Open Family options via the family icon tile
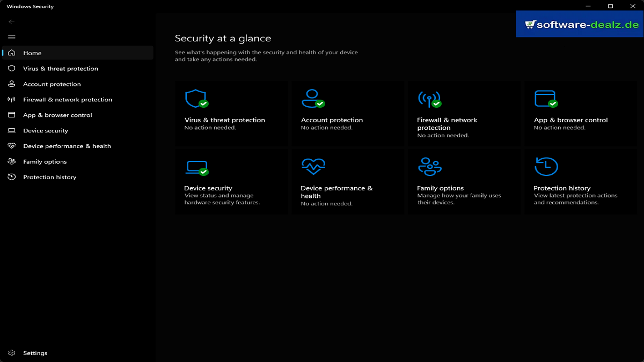644x362 pixels. [429, 166]
